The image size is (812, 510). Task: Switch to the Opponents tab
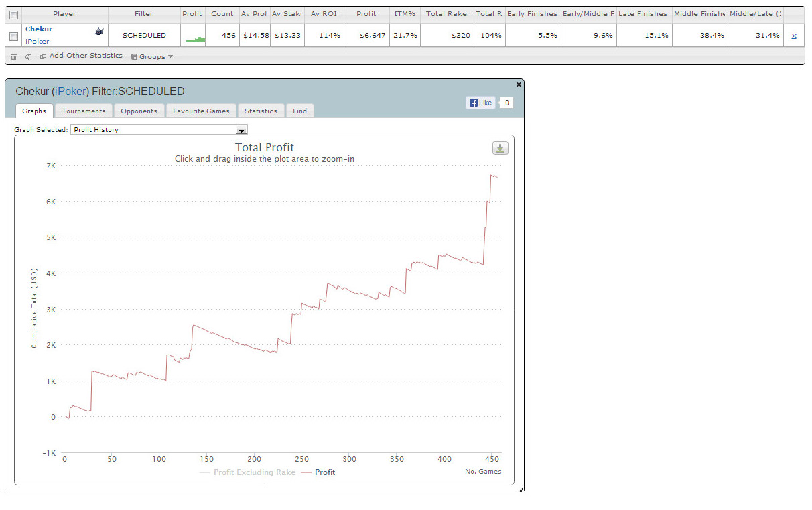139,111
